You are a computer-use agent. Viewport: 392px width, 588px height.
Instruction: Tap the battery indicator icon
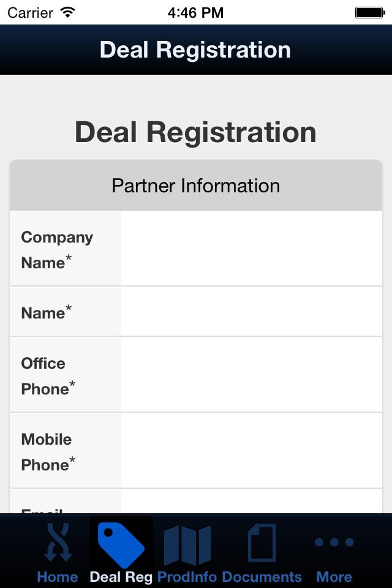point(369,12)
